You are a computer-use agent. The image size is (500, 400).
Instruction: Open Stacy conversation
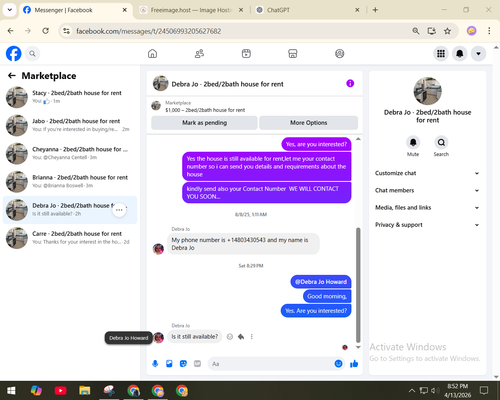point(70,97)
